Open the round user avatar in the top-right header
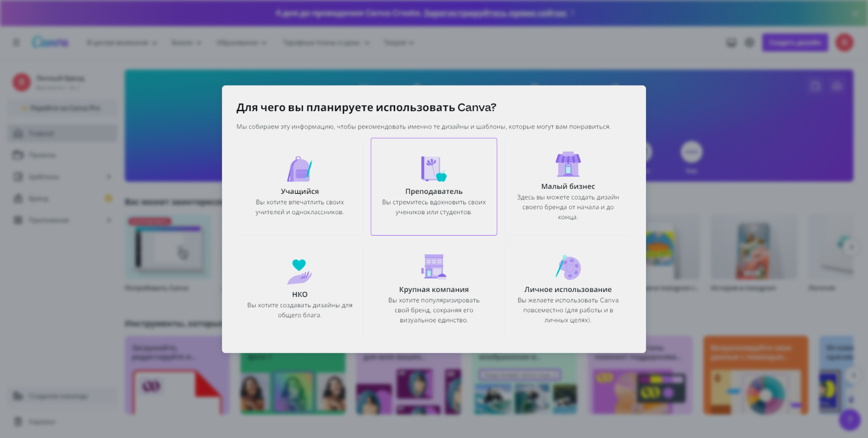 (844, 42)
